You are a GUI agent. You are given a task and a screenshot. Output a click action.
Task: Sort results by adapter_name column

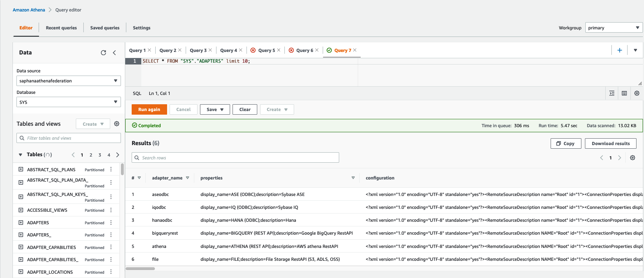pos(187,178)
